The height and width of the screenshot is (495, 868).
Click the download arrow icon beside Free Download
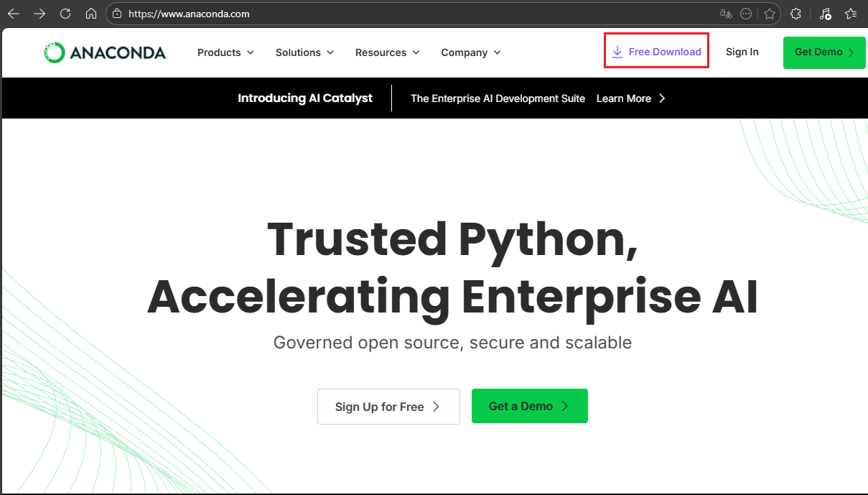[x=617, y=52]
